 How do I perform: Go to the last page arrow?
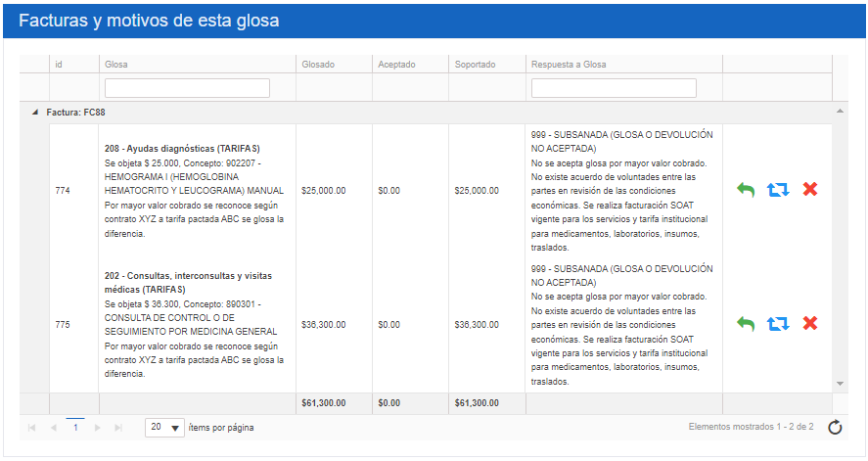[118, 428]
